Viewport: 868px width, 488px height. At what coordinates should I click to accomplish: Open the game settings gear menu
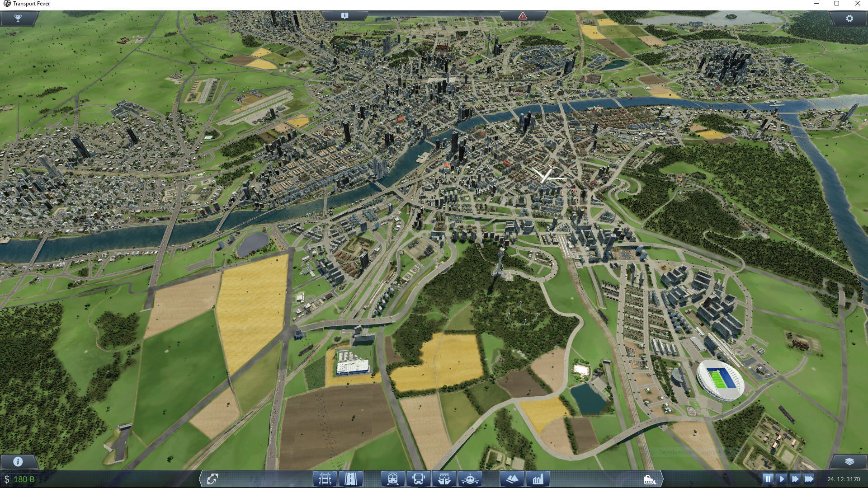[x=849, y=18]
